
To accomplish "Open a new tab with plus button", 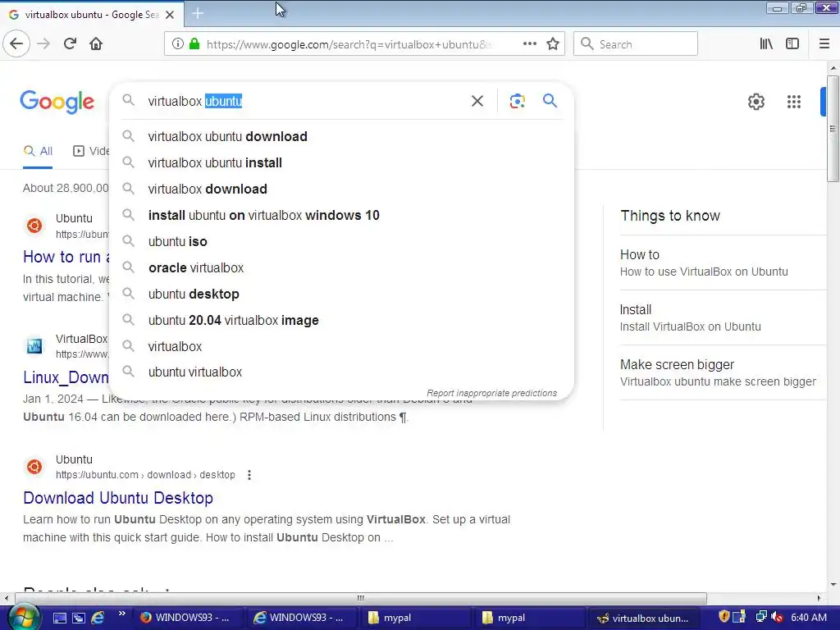I will coord(198,13).
